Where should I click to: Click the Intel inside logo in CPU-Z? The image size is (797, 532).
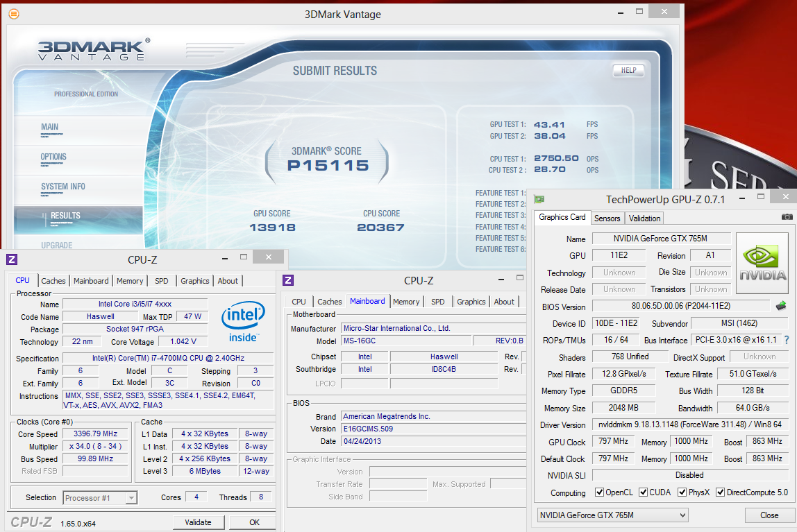click(242, 322)
